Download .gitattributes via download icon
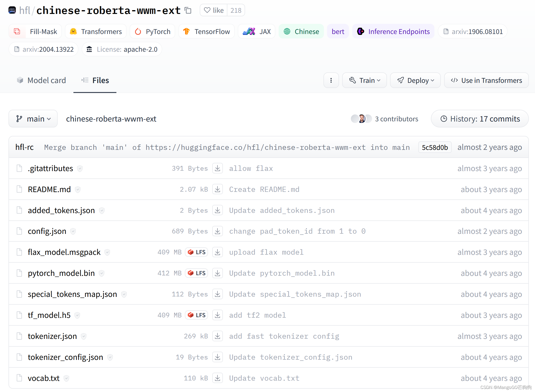Screen dimensions: 535x392 tap(217, 168)
